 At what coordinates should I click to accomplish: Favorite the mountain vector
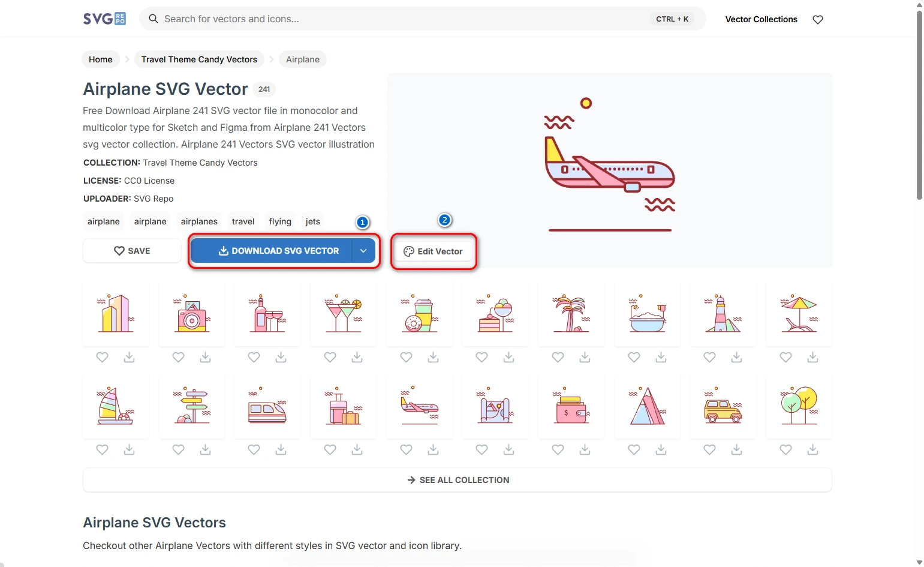click(x=634, y=450)
